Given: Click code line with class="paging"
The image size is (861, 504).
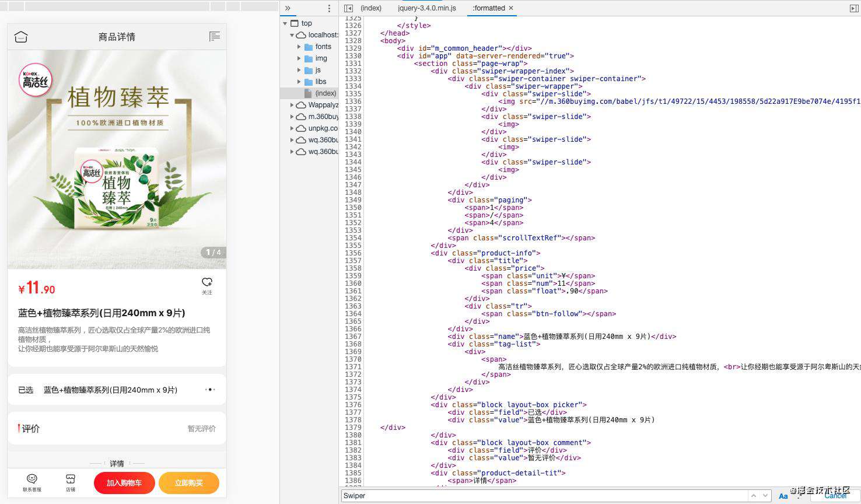Looking at the screenshot, I should point(490,200).
